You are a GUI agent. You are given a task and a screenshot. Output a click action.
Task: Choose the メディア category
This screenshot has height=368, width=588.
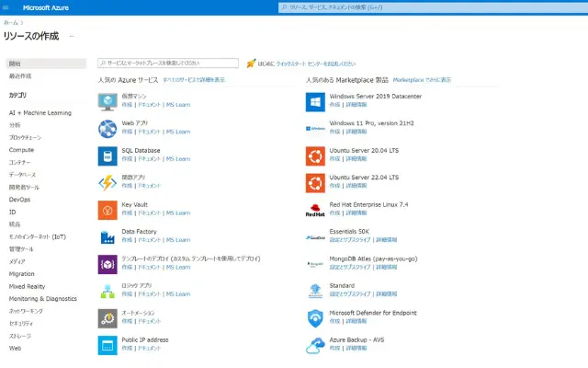[17, 261]
